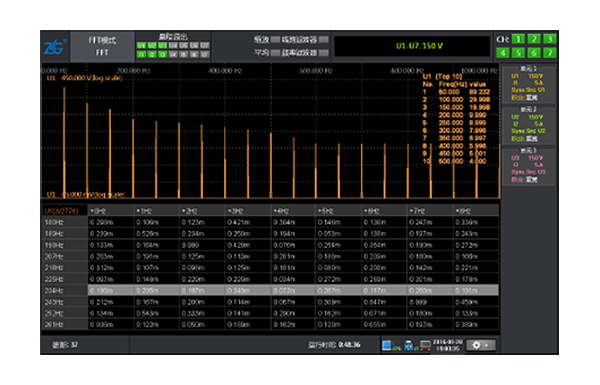Select the +2Hz column header
600x385 pixels.
[202, 211]
